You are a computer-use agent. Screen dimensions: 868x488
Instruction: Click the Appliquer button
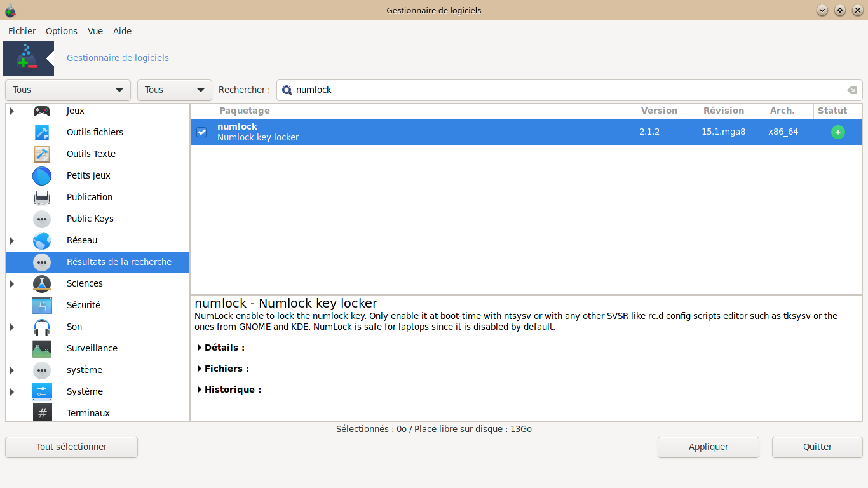pos(709,447)
